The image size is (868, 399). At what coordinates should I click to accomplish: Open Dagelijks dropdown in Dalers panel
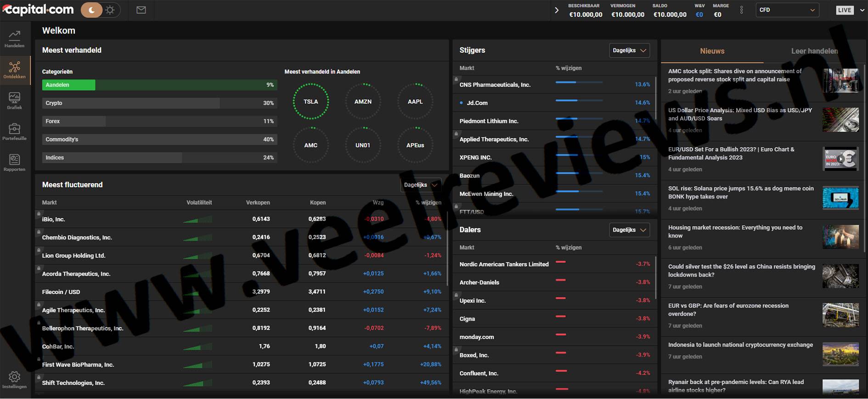629,230
